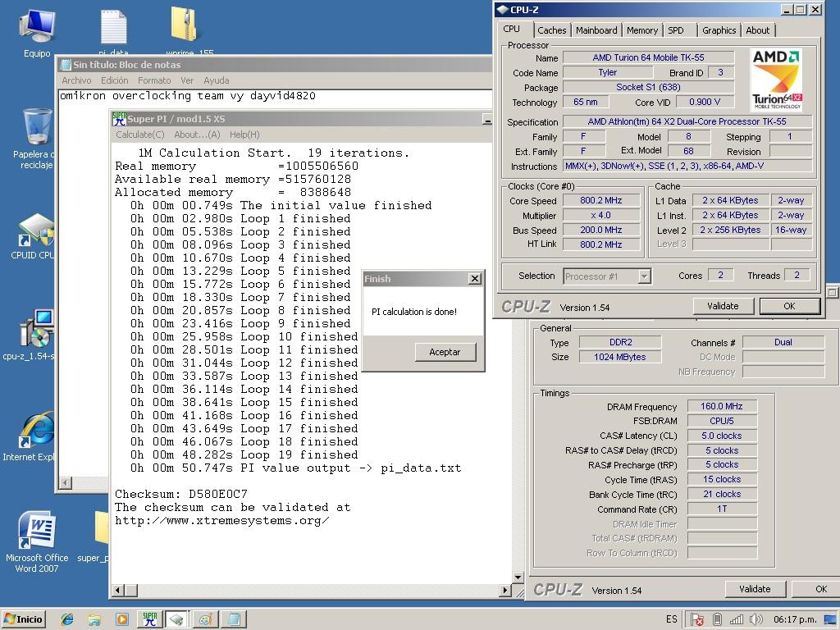Close the Finish dialog with X
Image resolution: width=840 pixels, height=630 pixels.
pyautogui.click(x=475, y=279)
